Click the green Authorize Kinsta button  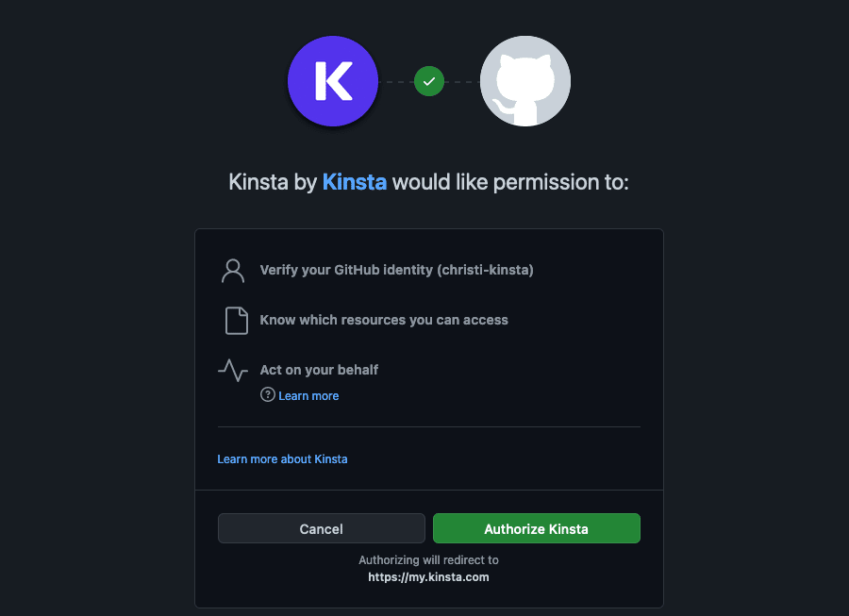[x=536, y=528]
